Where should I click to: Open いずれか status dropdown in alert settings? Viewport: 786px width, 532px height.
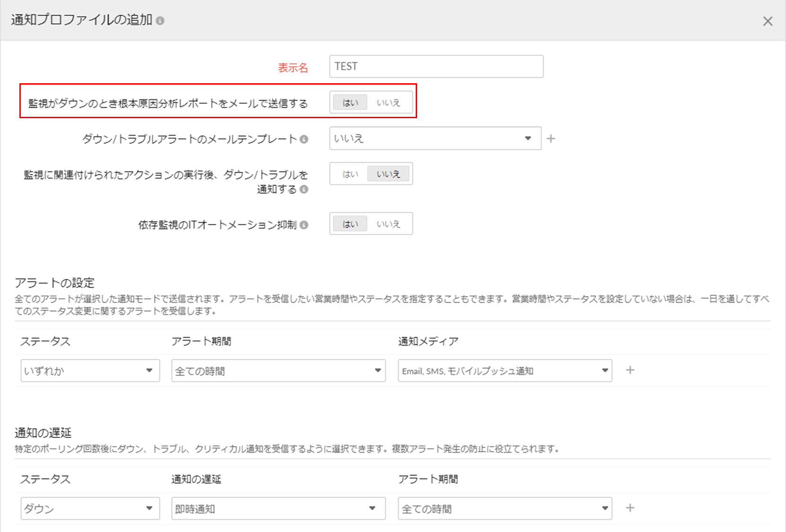tap(90, 371)
